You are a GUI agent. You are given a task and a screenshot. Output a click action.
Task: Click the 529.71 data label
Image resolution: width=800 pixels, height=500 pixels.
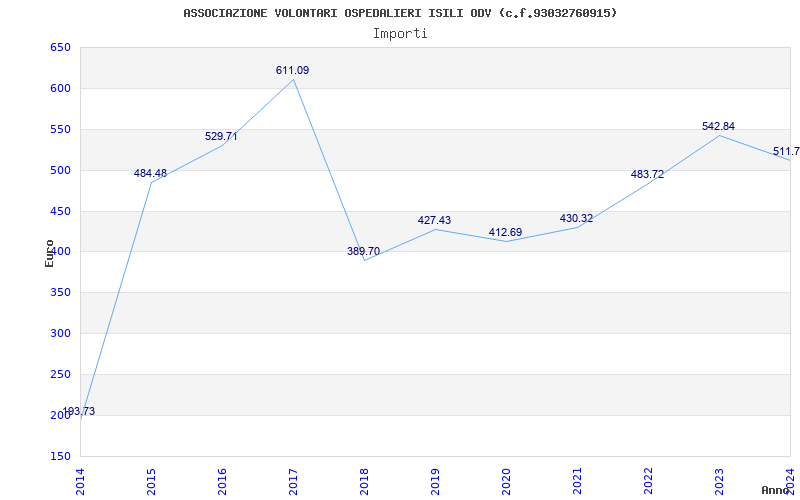coord(221,136)
